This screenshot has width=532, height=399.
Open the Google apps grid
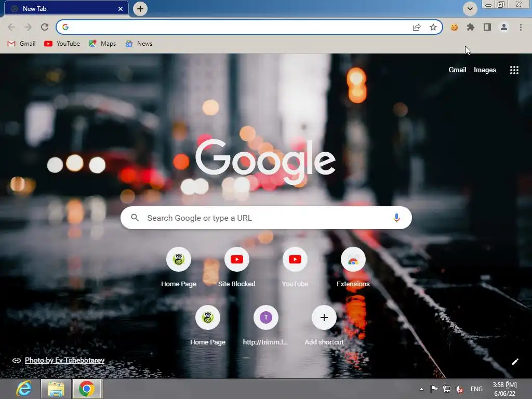coord(514,70)
